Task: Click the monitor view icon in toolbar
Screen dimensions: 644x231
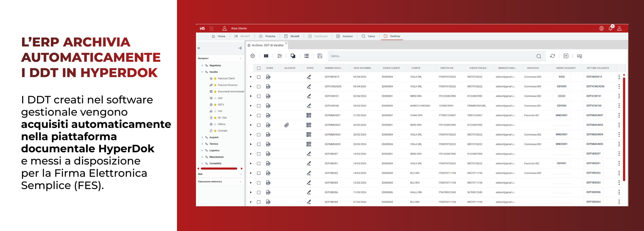Action: tap(580, 56)
